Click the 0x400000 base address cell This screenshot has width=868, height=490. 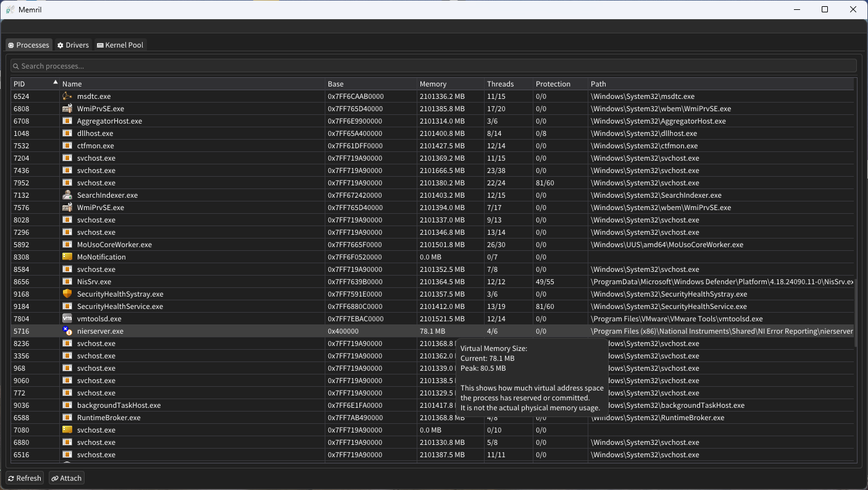(343, 331)
